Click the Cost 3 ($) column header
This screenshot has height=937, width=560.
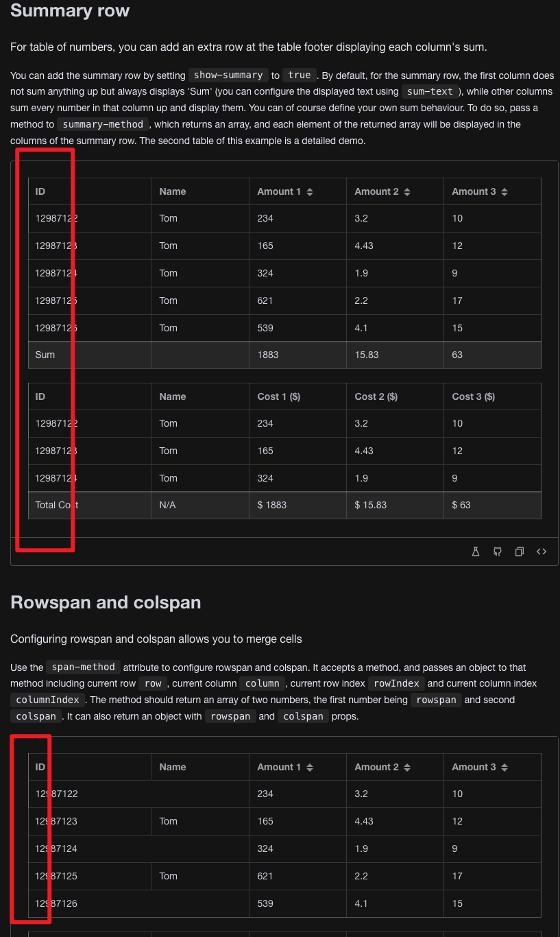(492, 396)
